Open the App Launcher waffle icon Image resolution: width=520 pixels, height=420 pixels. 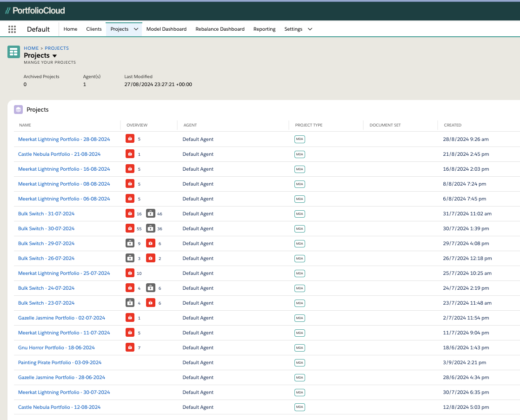click(12, 29)
